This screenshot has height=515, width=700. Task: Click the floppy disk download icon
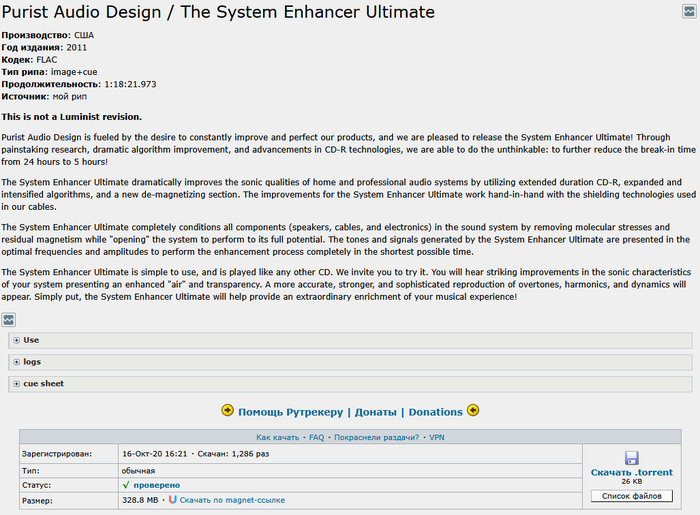click(x=631, y=457)
